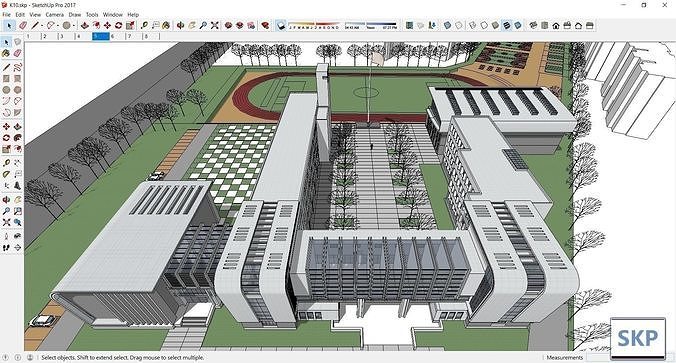Switch to scene tab 7
Image resolution: width=676 pixels, height=363 pixels.
point(135,37)
